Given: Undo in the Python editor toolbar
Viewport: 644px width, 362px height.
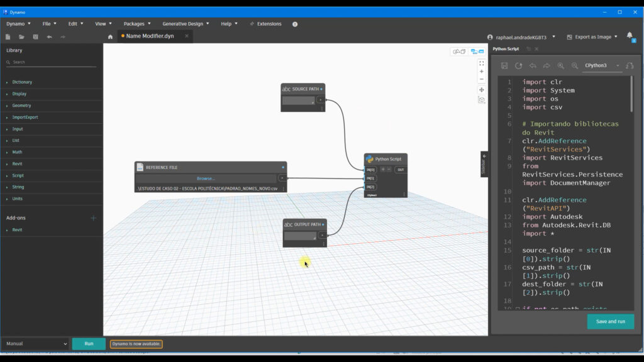Looking at the screenshot, I should pos(533,65).
